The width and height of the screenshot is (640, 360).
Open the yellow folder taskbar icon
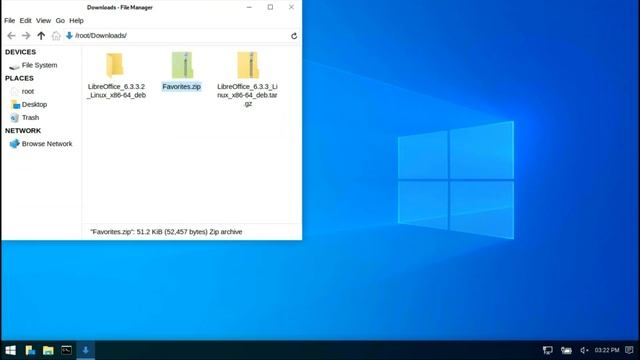pyautogui.click(x=48, y=350)
